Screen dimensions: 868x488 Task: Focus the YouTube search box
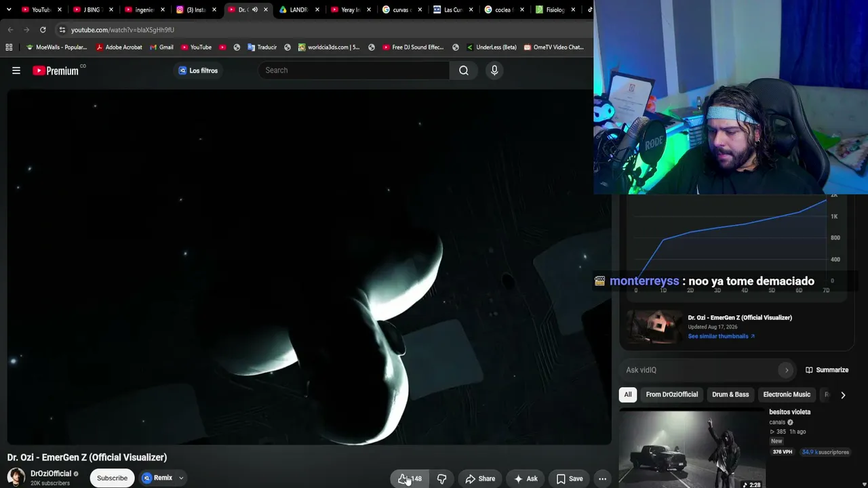353,70
